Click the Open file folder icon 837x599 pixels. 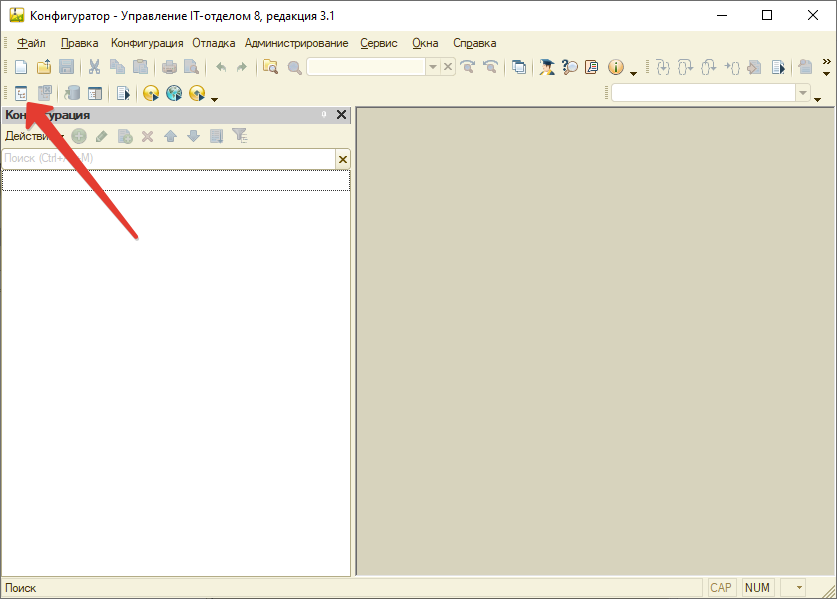point(44,67)
